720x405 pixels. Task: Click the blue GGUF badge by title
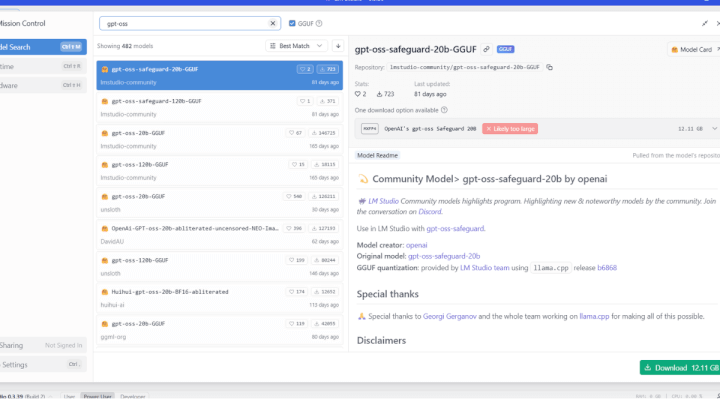pos(506,49)
